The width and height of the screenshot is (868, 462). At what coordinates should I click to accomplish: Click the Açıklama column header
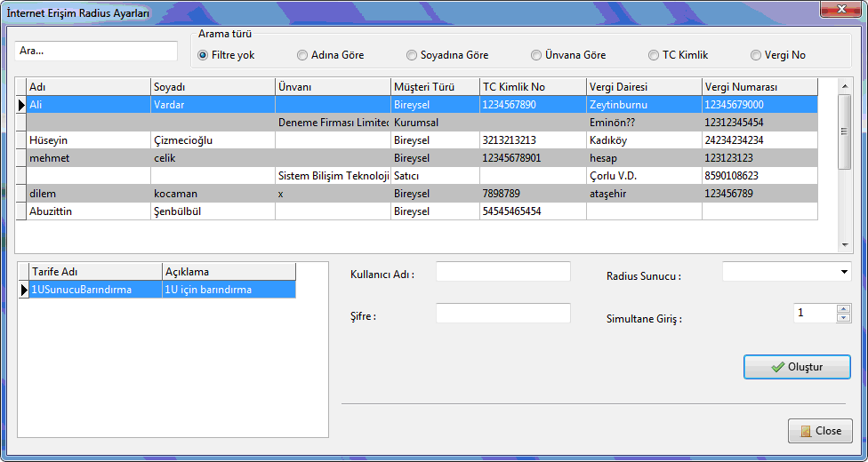click(229, 272)
